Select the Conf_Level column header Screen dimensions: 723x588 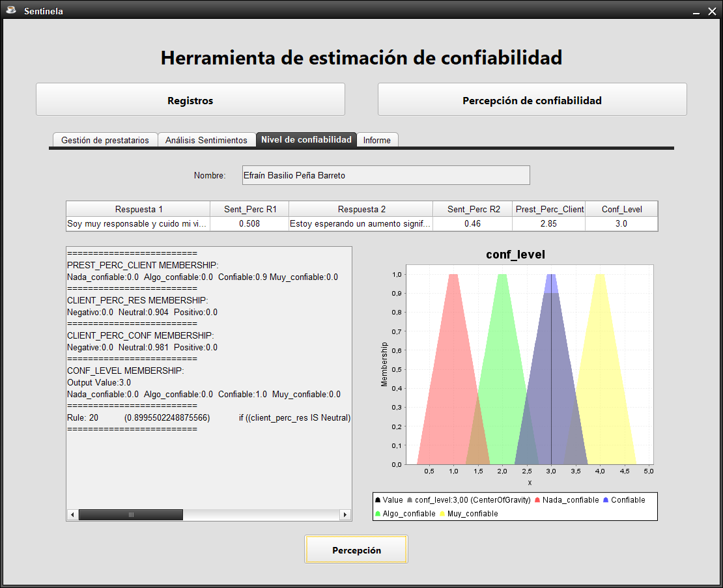[621, 209]
